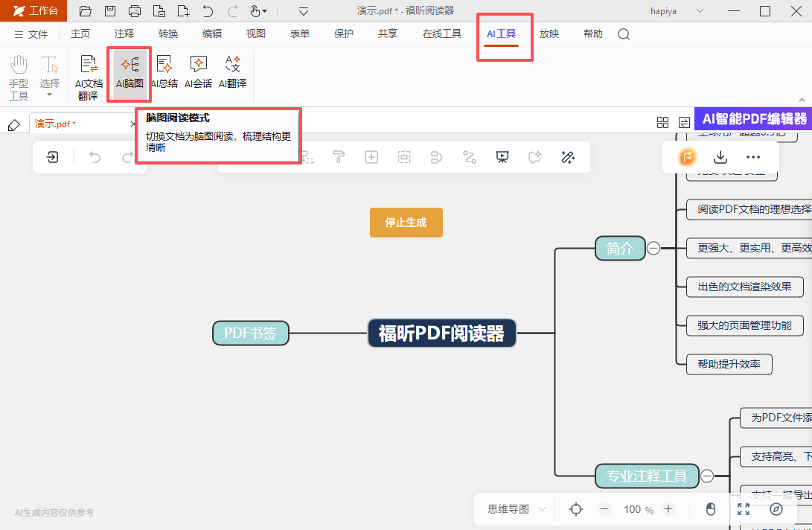Click the title bar redo arrow
The height and width of the screenshot is (530, 812).
tap(232, 11)
